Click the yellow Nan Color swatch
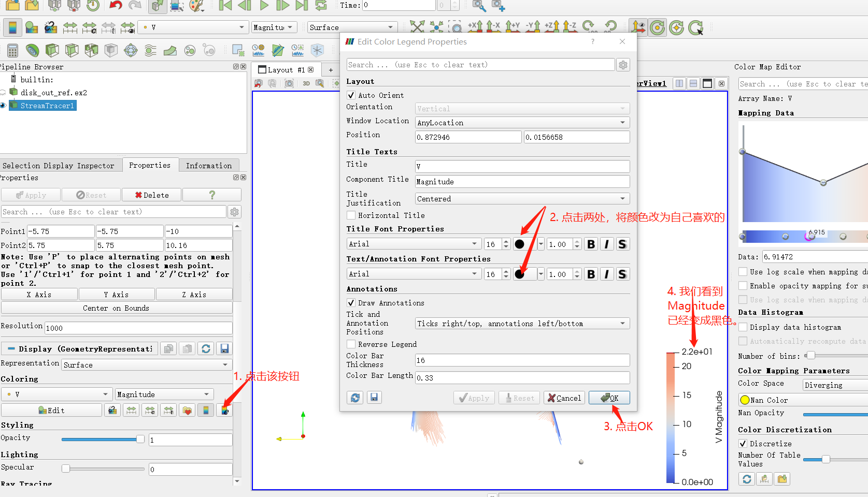 (x=745, y=399)
